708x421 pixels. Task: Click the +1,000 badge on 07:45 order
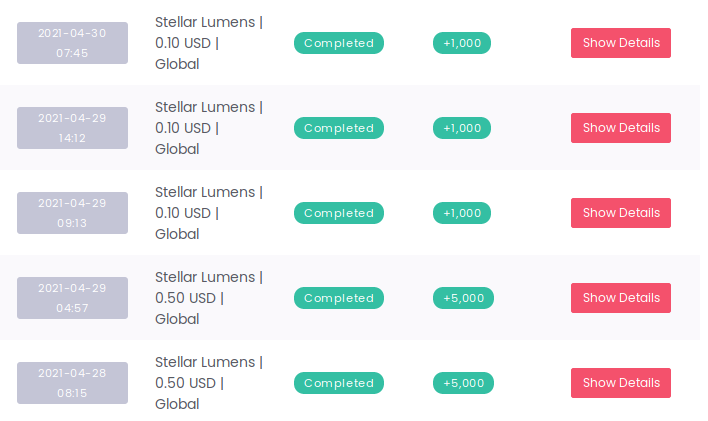tap(462, 43)
